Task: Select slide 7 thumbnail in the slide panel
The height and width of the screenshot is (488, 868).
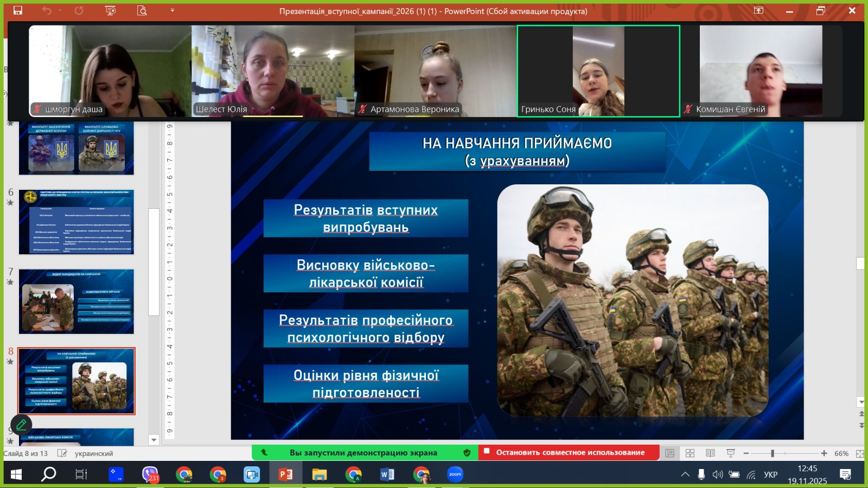Action: tap(76, 301)
